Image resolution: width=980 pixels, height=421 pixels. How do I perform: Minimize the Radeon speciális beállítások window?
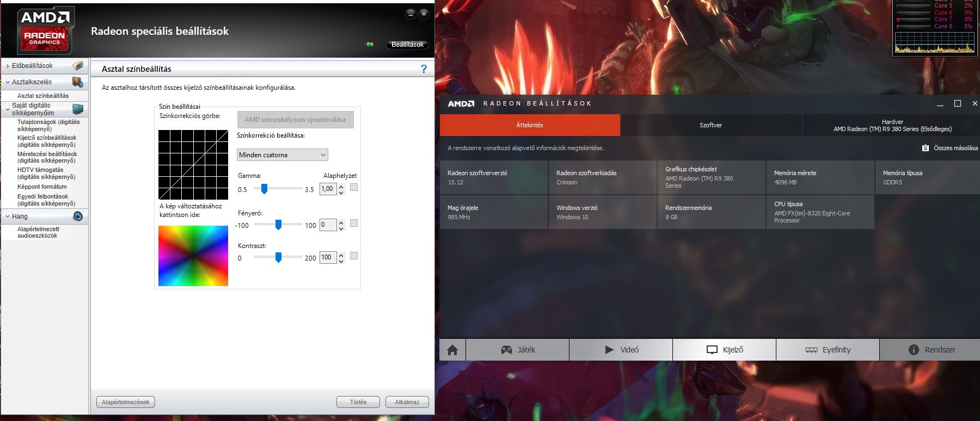coord(411,14)
